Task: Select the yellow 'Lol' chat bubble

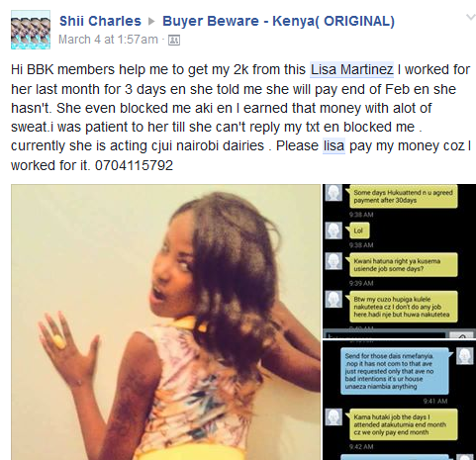Action: [x=358, y=230]
